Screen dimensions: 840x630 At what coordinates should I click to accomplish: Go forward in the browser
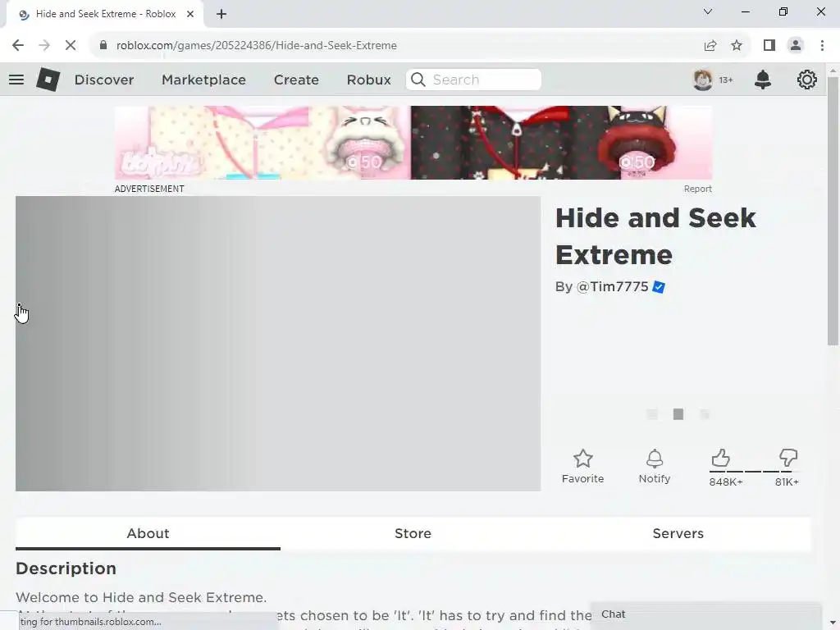pyautogui.click(x=44, y=46)
